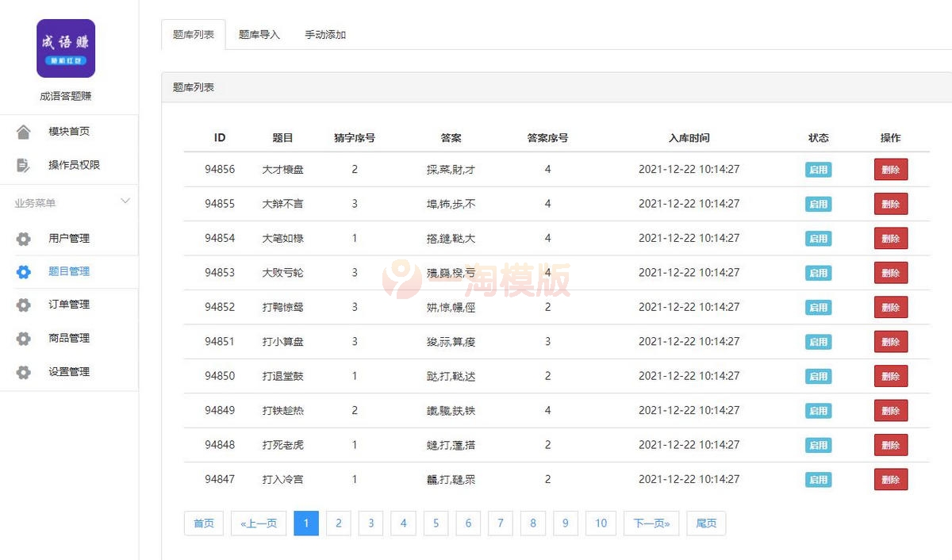Click the 下一页» pagination link
The height and width of the screenshot is (560, 952).
pos(651,523)
